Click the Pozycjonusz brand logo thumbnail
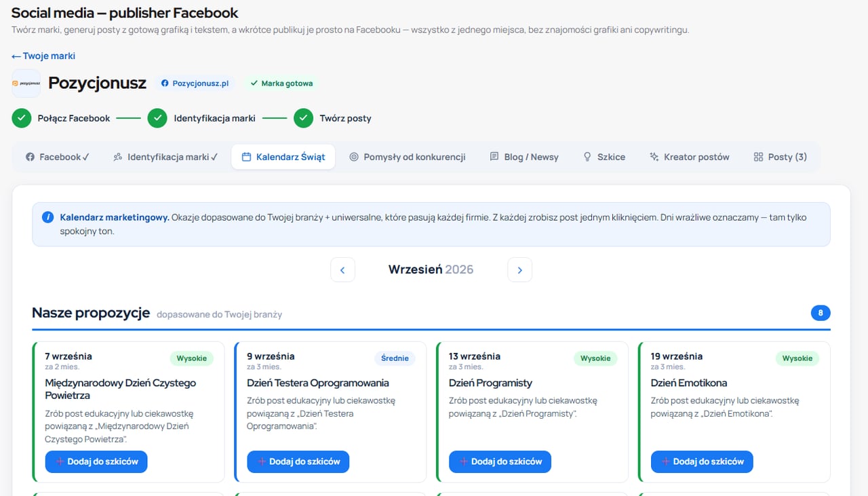This screenshot has width=868, height=496. [x=26, y=83]
